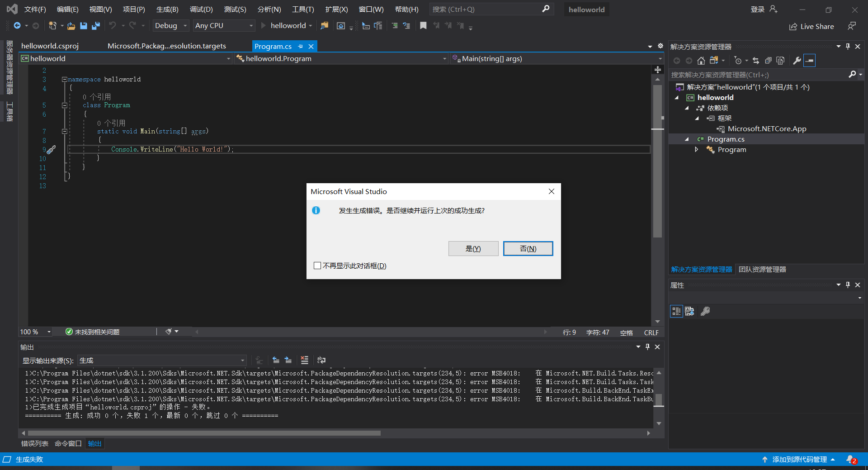Check the 不再显示此对话框 checkbox
This screenshot has width=868, height=470.
coord(317,266)
